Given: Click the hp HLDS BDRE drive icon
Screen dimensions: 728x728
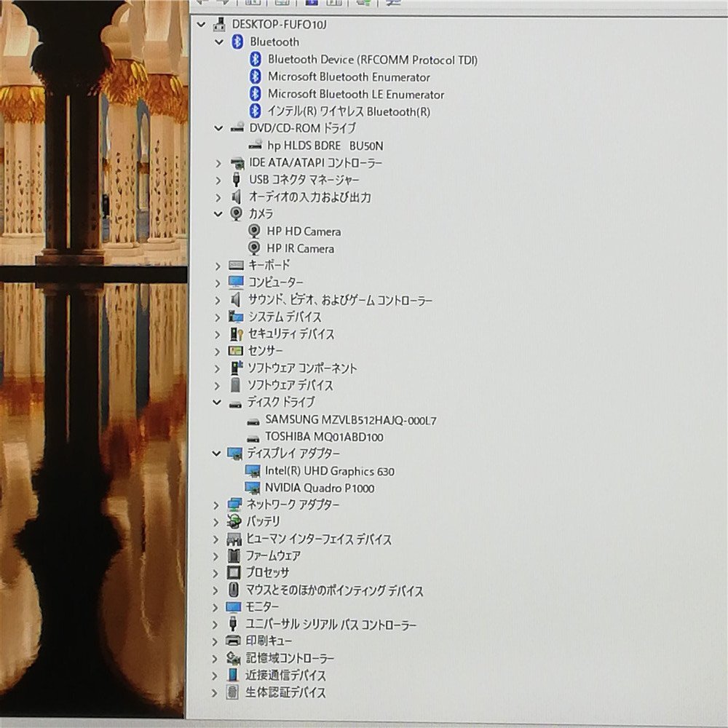Looking at the screenshot, I should [255, 146].
